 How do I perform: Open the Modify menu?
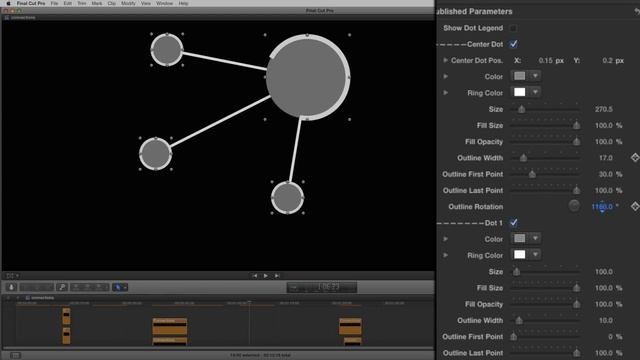(128, 3)
